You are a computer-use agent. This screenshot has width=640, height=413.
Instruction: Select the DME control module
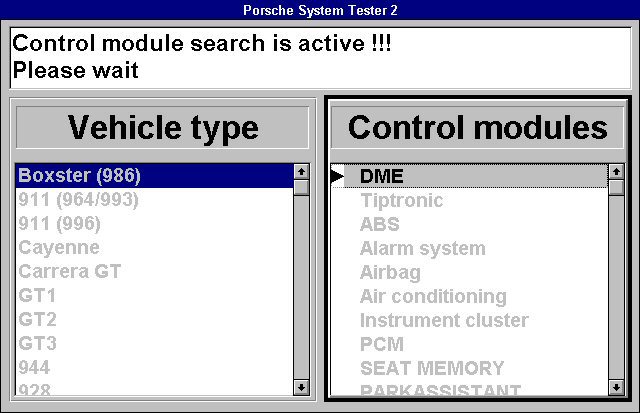381,176
